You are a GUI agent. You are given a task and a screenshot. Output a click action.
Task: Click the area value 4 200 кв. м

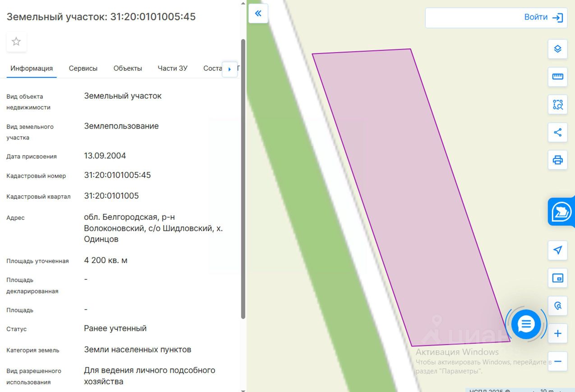[106, 260]
